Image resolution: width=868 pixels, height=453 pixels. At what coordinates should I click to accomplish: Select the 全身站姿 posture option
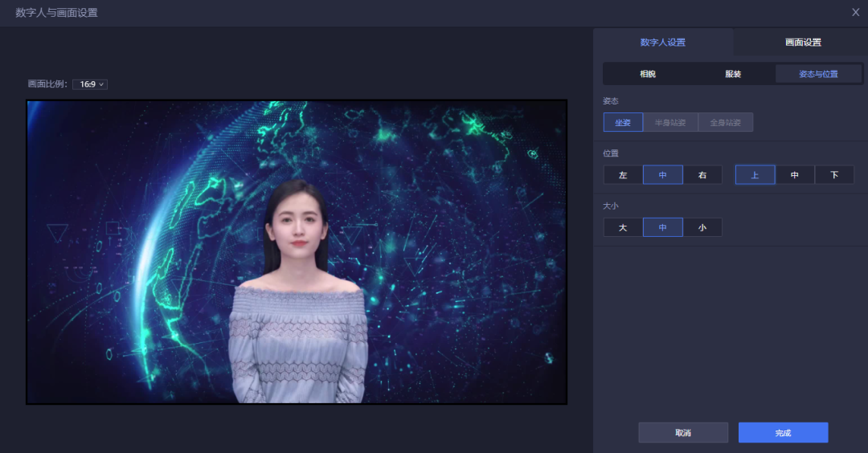point(725,122)
